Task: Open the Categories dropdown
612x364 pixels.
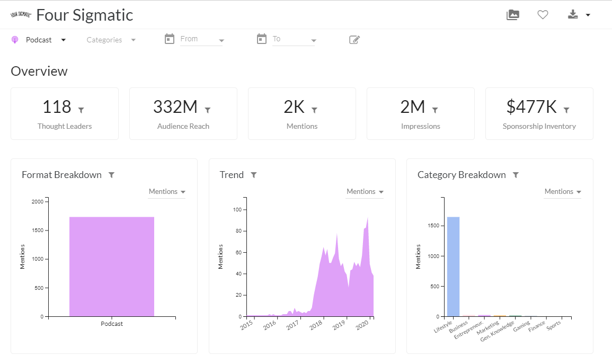Action: tap(111, 40)
